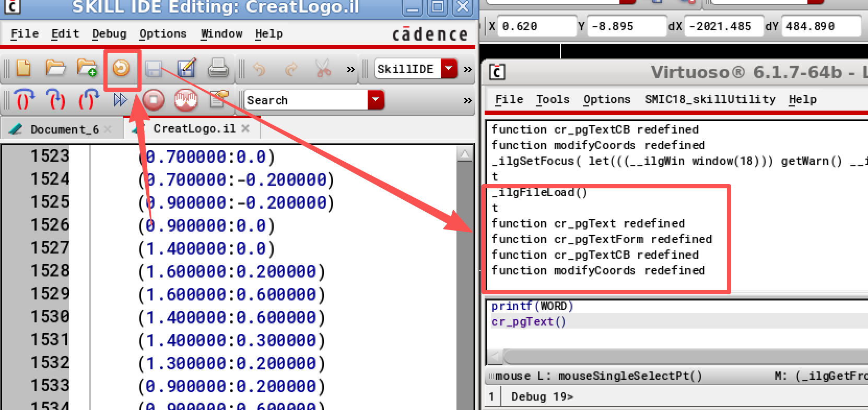868x410 pixels.
Task: Open SKILL IDE File menu
Action: coord(25,34)
